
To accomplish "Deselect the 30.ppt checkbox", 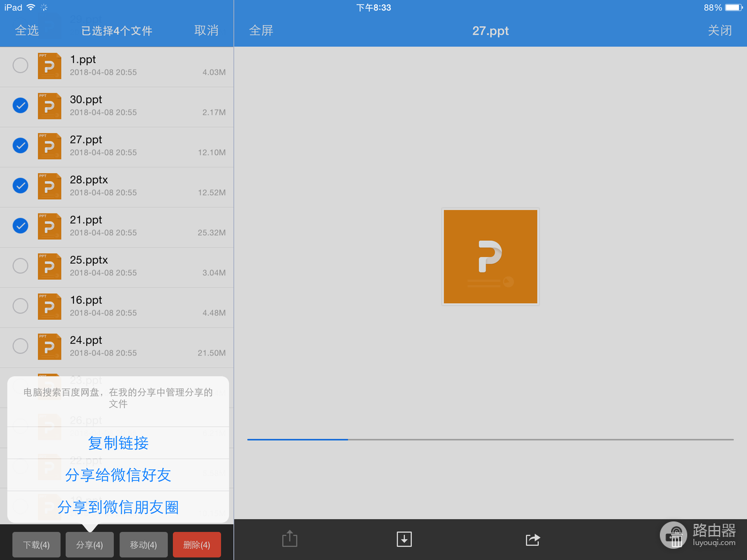I will (21, 106).
